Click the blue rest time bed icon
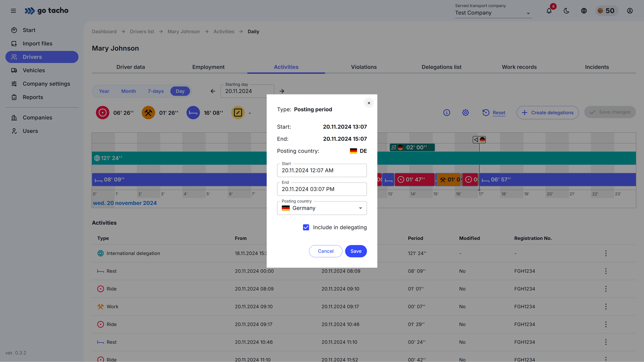Viewport: 644px width, 362px height. (x=193, y=113)
